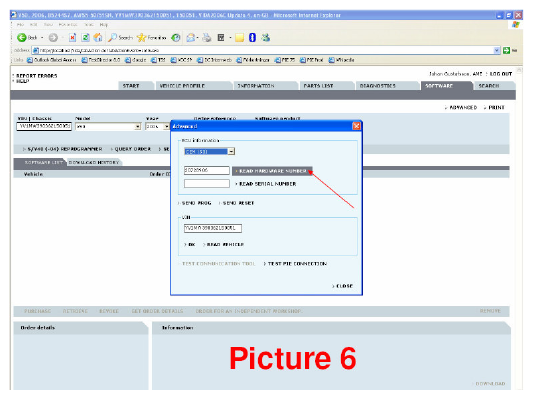Click the hardware number input field
The width and height of the screenshot is (533, 399).
click(207, 170)
